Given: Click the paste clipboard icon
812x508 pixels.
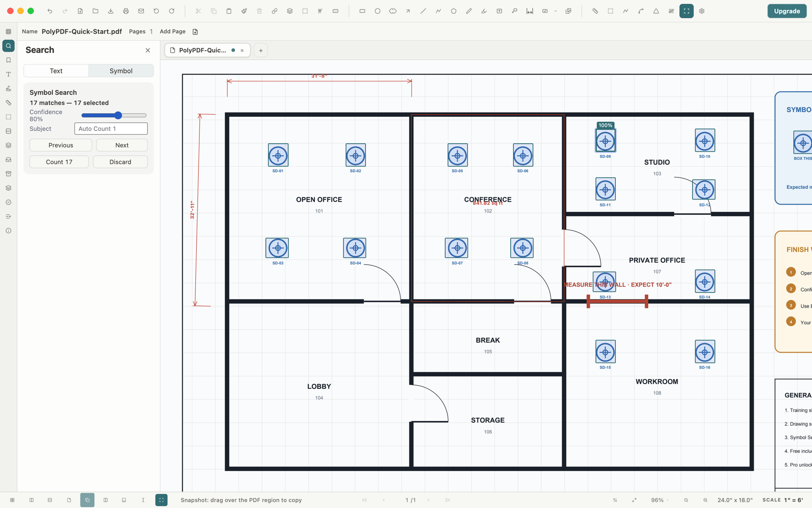Looking at the screenshot, I should pyautogui.click(x=229, y=11).
